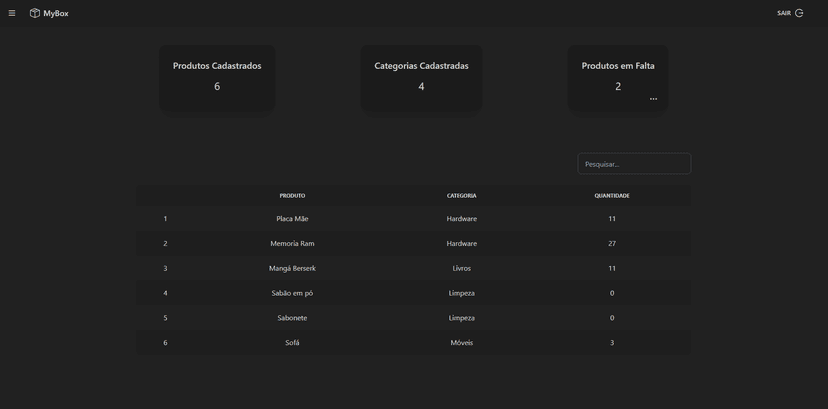Click the Sabão em pó product name
The image size is (828, 409).
[x=292, y=293]
